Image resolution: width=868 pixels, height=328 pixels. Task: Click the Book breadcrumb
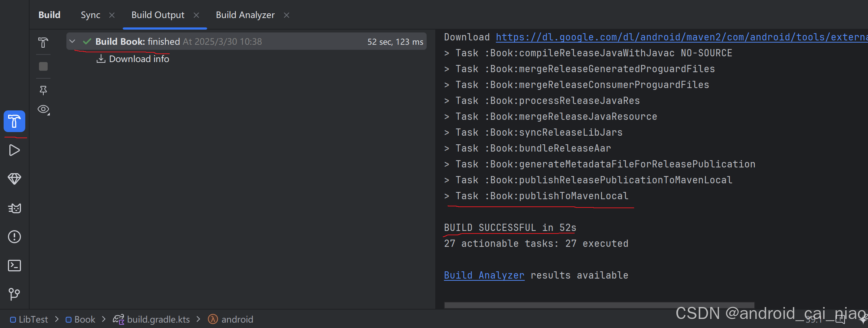point(80,319)
